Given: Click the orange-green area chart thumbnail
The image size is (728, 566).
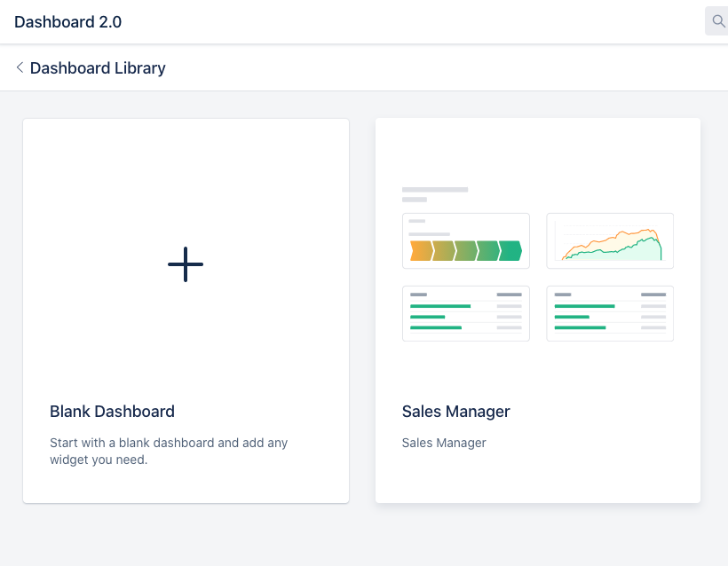Looking at the screenshot, I should 610,240.
